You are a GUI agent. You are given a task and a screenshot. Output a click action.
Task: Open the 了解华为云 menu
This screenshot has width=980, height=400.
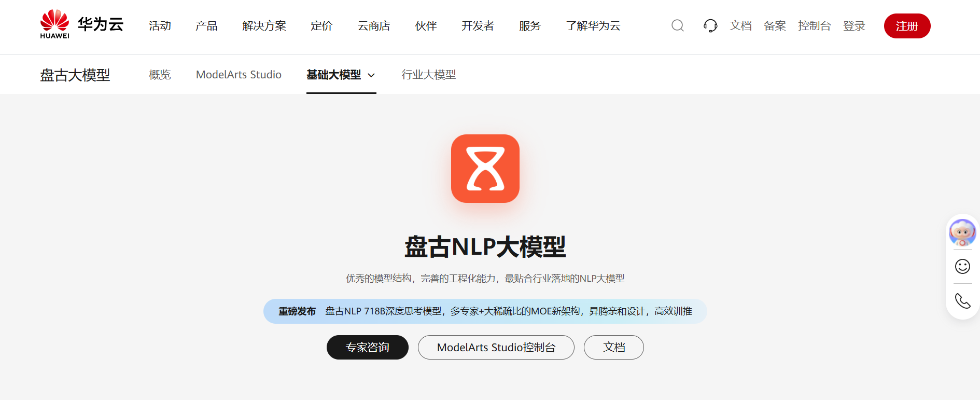tap(593, 26)
